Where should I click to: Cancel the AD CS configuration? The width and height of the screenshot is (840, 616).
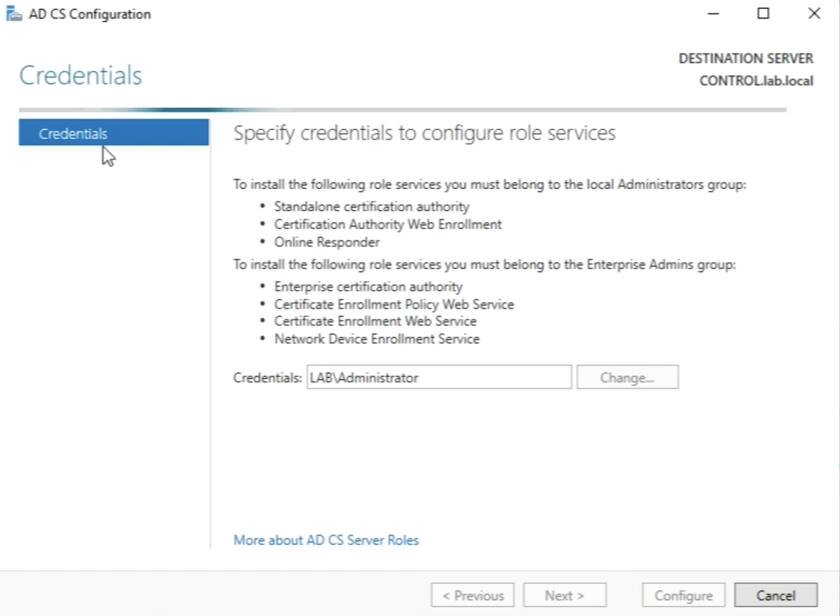(775, 595)
